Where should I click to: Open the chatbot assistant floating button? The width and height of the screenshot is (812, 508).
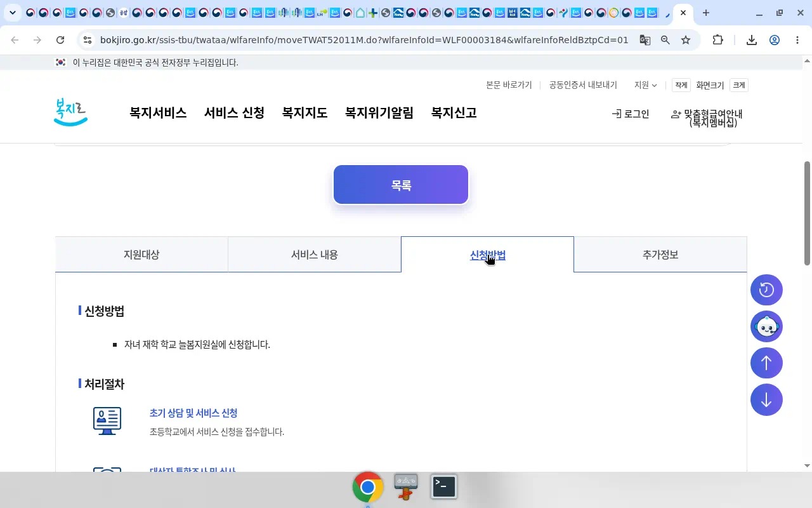(x=766, y=326)
